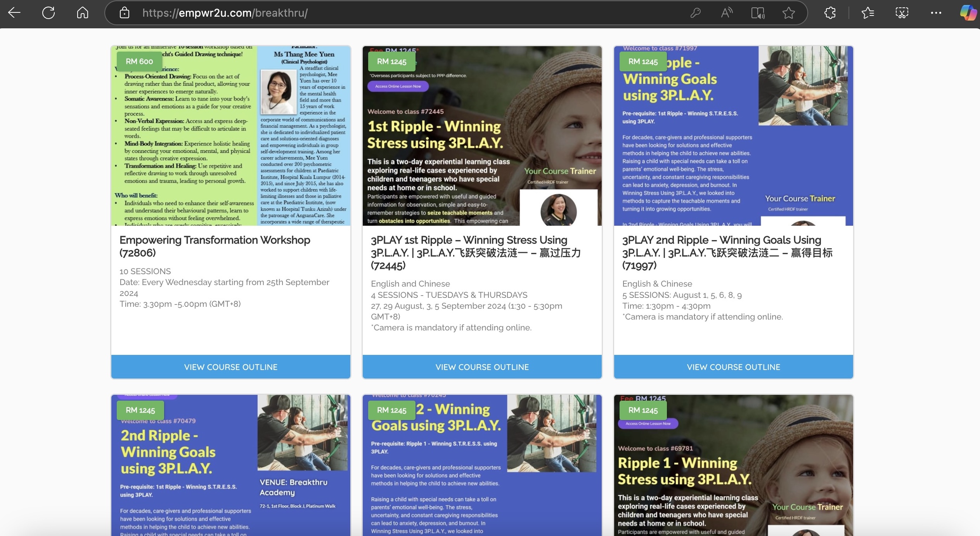The width and height of the screenshot is (980, 536).
Task: Open the favorites list icon
Action: [867, 13]
